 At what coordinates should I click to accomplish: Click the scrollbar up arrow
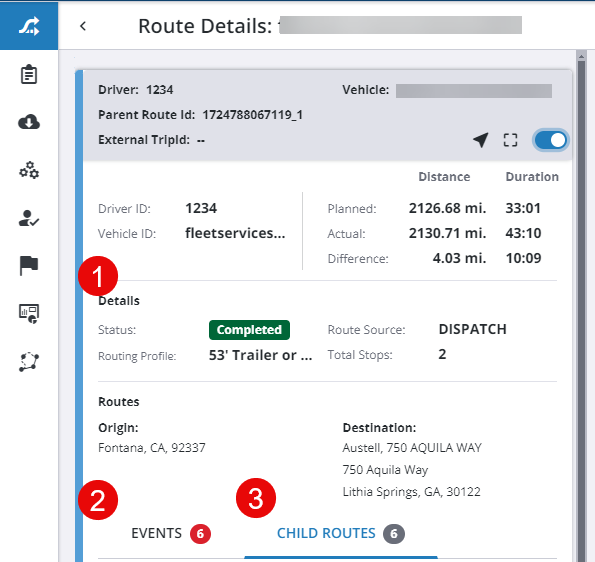(581, 56)
